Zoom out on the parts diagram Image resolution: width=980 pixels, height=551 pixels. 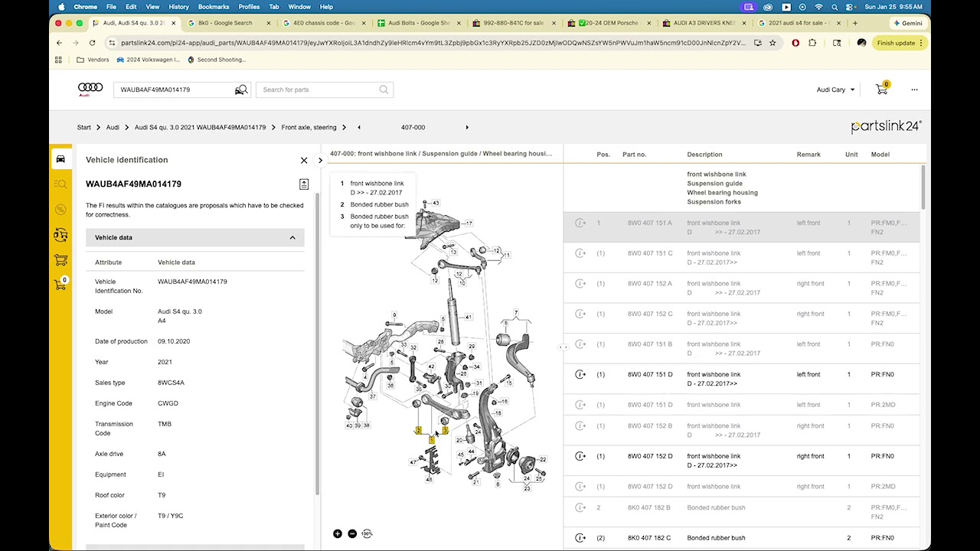(x=352, y=533)
